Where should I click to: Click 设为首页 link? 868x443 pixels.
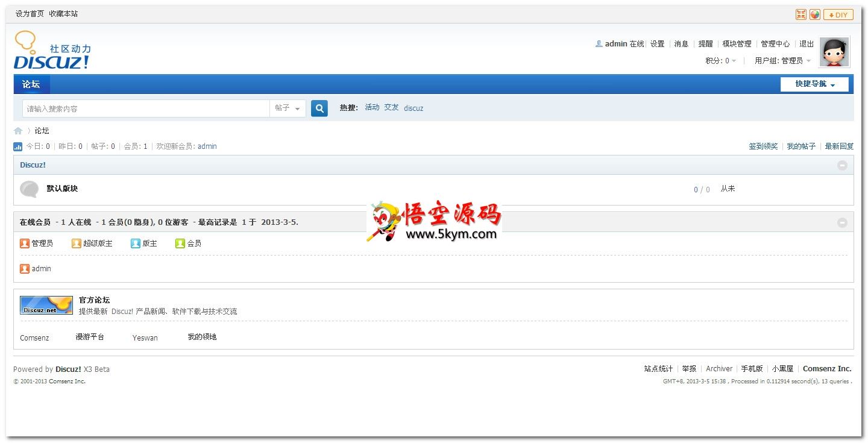click(x=30, y=14)
